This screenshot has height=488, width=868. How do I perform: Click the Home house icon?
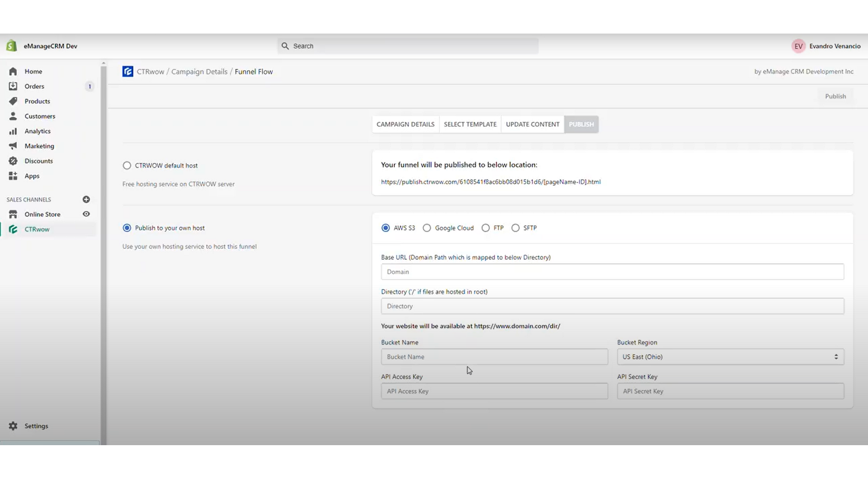13,72
